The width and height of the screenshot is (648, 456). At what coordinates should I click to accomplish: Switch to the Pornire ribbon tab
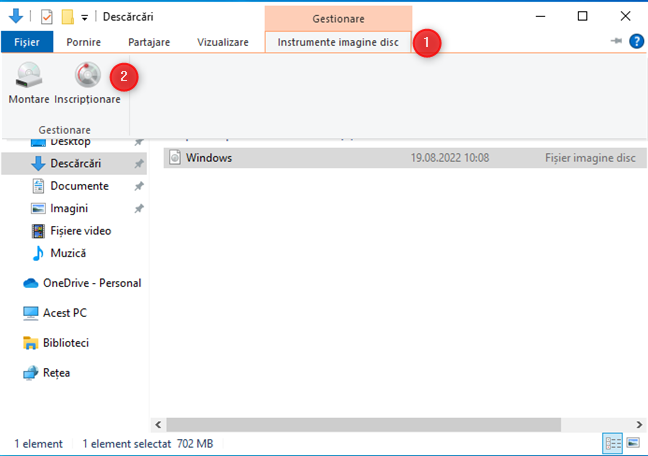83,42
